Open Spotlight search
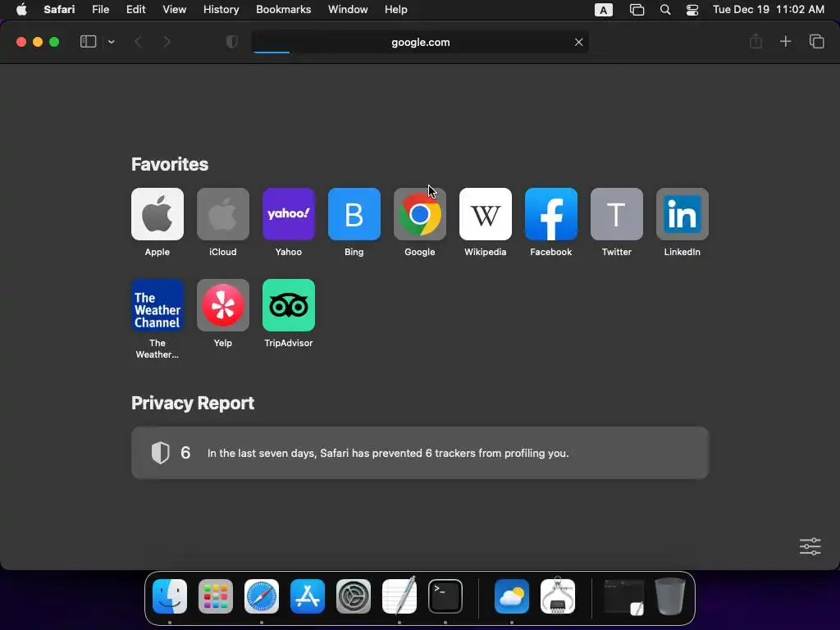Image resolution: width=840 pixels, height=630 pixels. tap(664, 10)
